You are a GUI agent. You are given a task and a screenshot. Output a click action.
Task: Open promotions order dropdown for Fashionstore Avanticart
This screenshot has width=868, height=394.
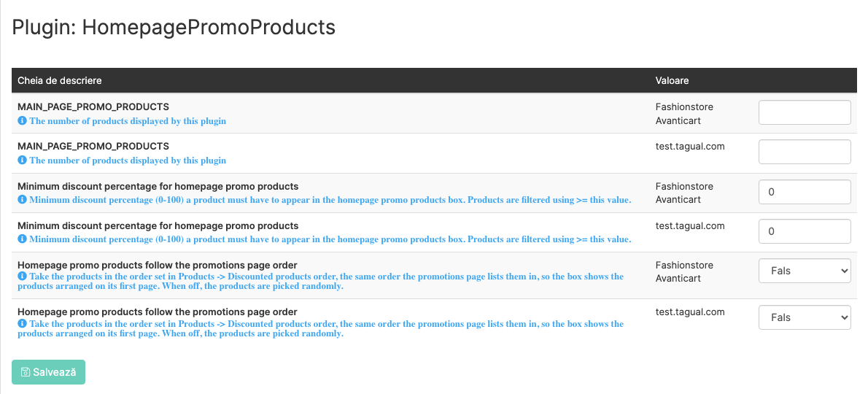pos(805,271)
